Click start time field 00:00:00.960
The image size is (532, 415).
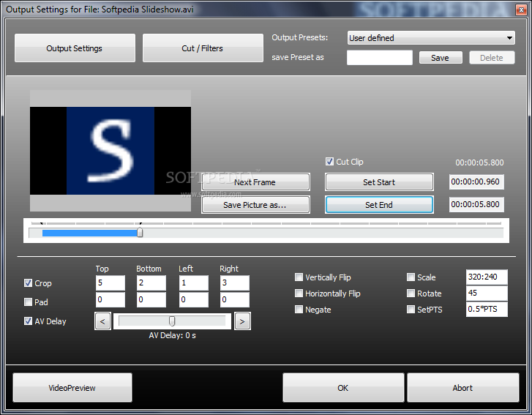tap(476, 182)
